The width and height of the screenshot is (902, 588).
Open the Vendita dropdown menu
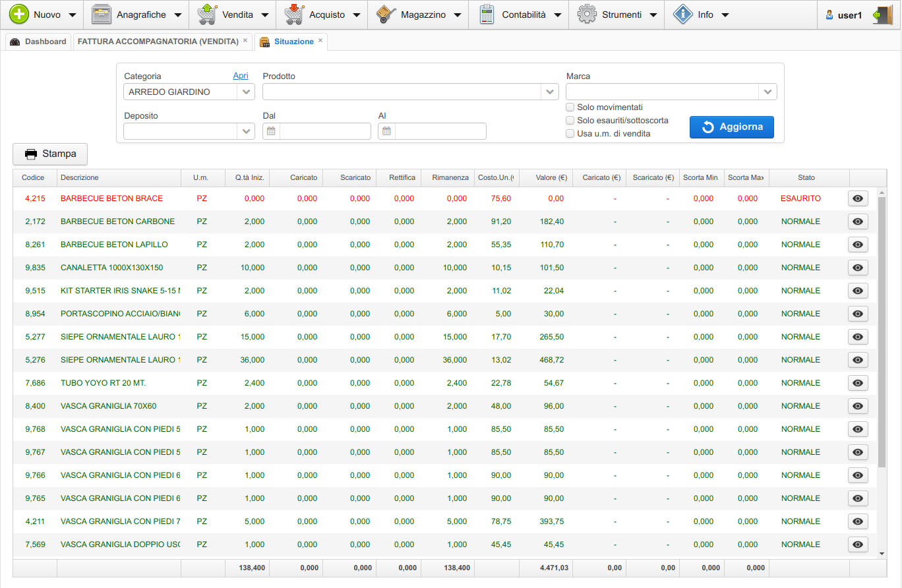(x=265, y=15)
